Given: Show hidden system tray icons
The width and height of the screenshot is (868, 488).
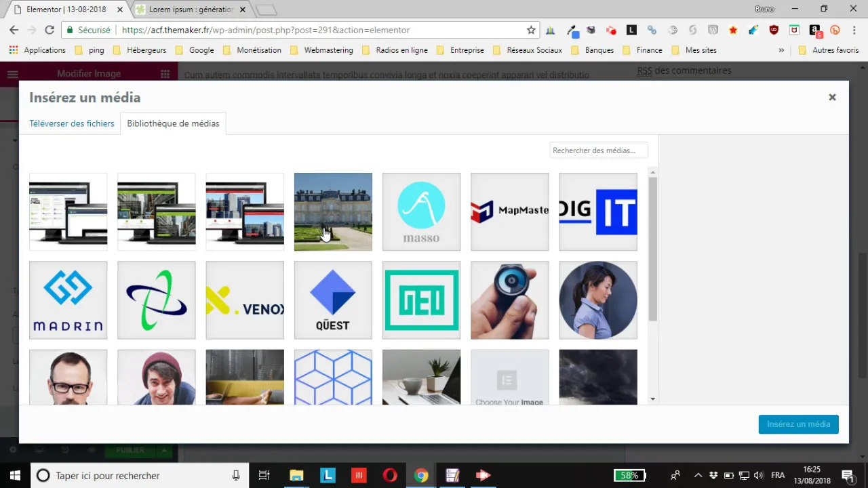Looking at the screenshot, I should pos(698,475).
